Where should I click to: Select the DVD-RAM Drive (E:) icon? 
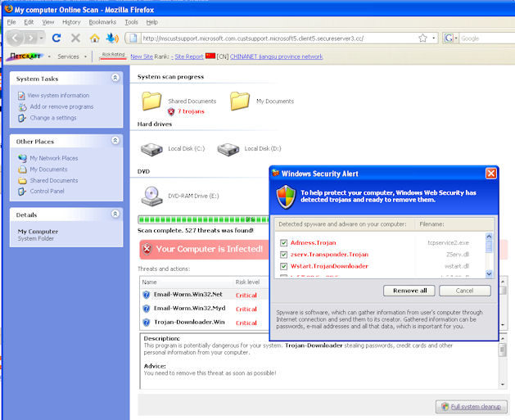tap(151, 196)
